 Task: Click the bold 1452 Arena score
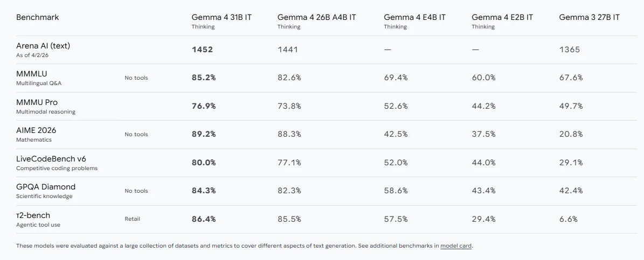203,50
